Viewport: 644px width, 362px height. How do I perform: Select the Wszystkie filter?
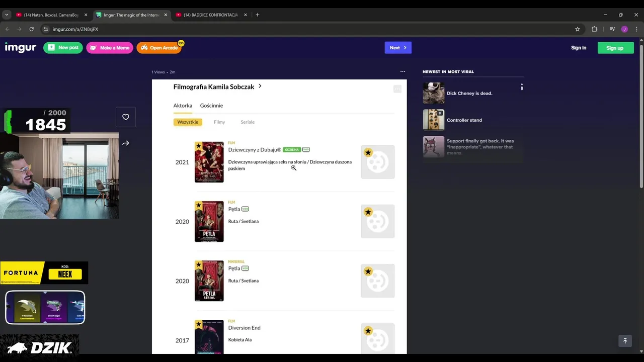[188, 122]
